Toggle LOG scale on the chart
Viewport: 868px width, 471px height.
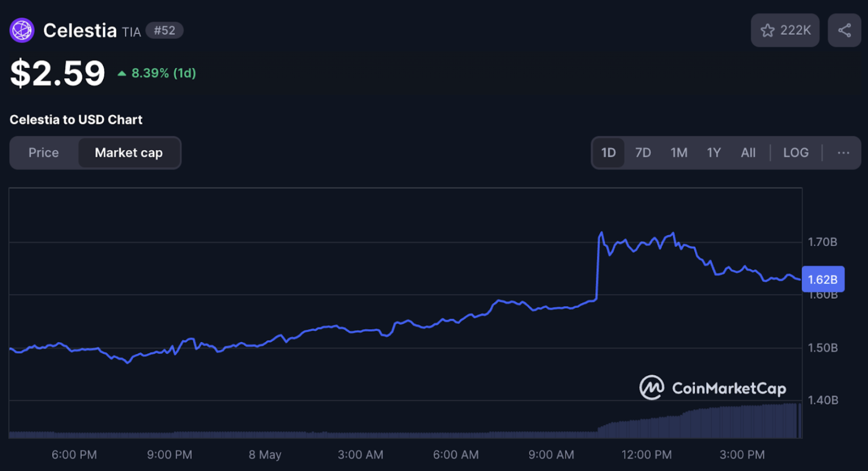pyautogui.click(x=796, y=153)
